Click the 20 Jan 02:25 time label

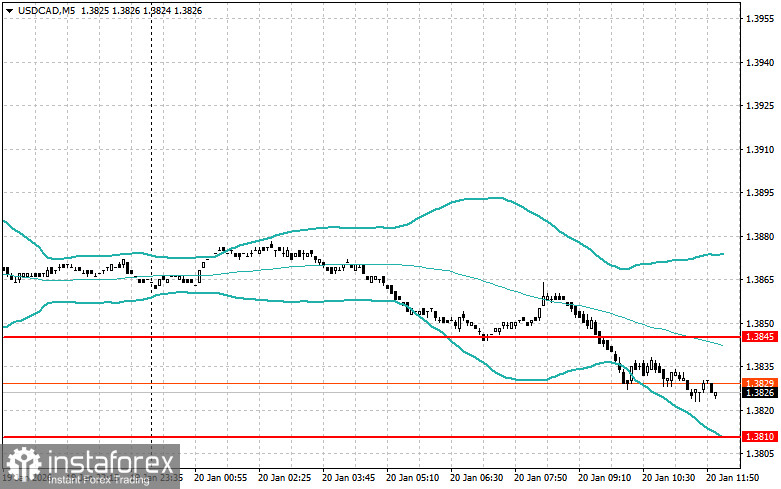point(284,478)
